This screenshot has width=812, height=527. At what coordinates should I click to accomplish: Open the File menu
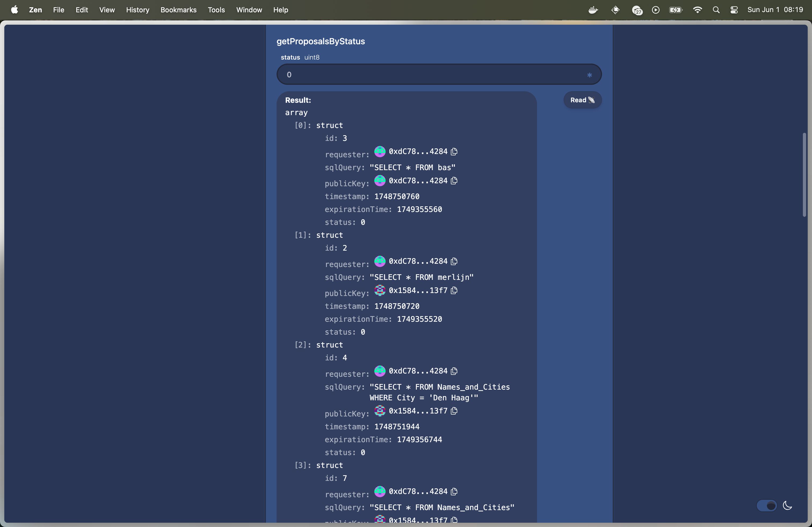tap(59, 10)
